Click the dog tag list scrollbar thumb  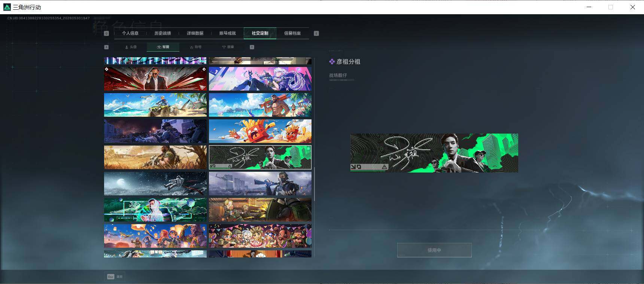pyautogui.click(x=315, y=184)
